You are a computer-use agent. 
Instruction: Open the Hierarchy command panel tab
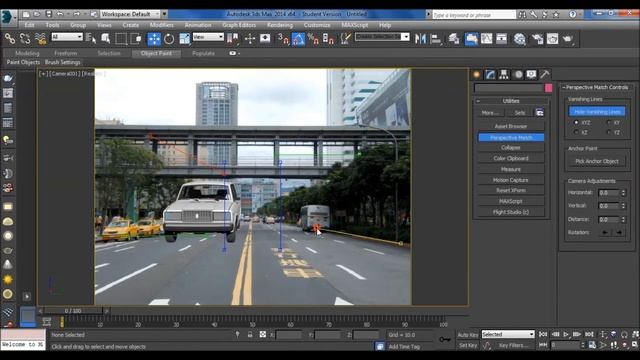(504, 75)
